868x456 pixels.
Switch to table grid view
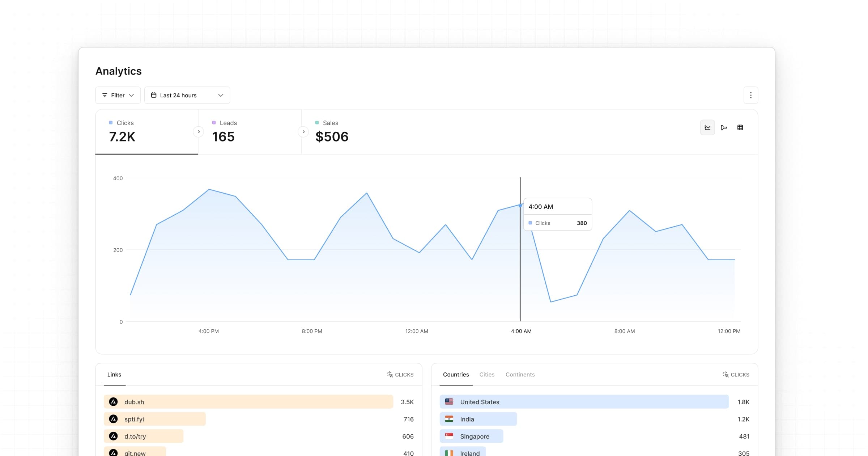click(740, 127)
